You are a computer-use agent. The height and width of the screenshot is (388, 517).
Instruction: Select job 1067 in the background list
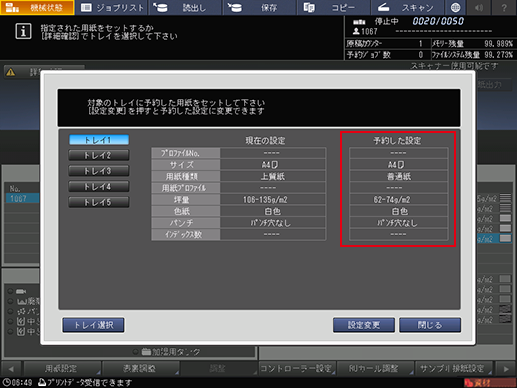22,199
